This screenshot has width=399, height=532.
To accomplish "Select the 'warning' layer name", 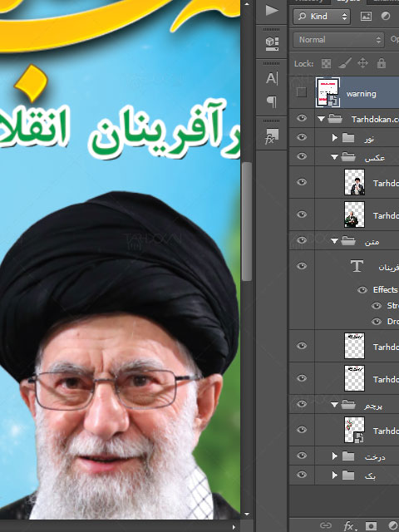I will click(361, 94).
